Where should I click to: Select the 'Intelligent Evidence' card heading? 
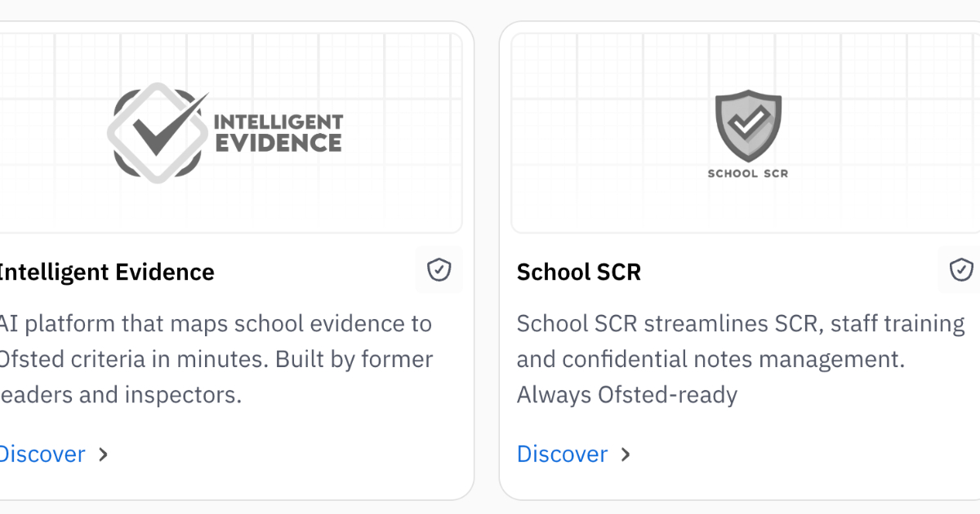106,272
